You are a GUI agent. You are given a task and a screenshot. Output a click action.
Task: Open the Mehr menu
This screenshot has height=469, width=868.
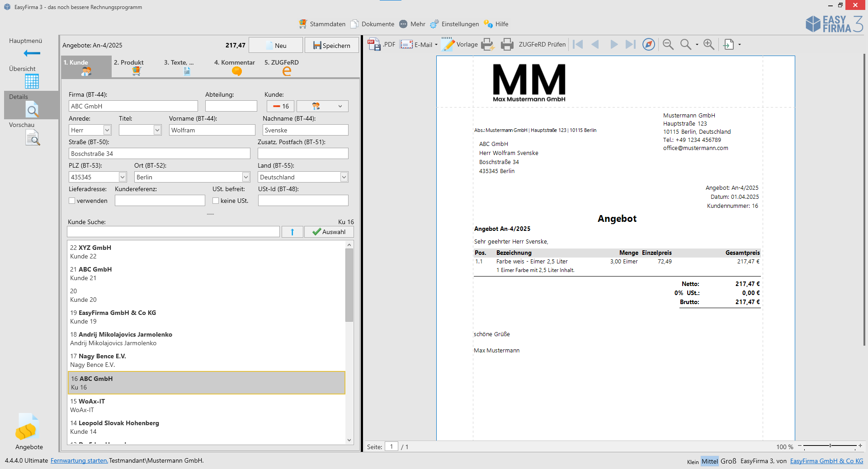[x=412, y=24]
